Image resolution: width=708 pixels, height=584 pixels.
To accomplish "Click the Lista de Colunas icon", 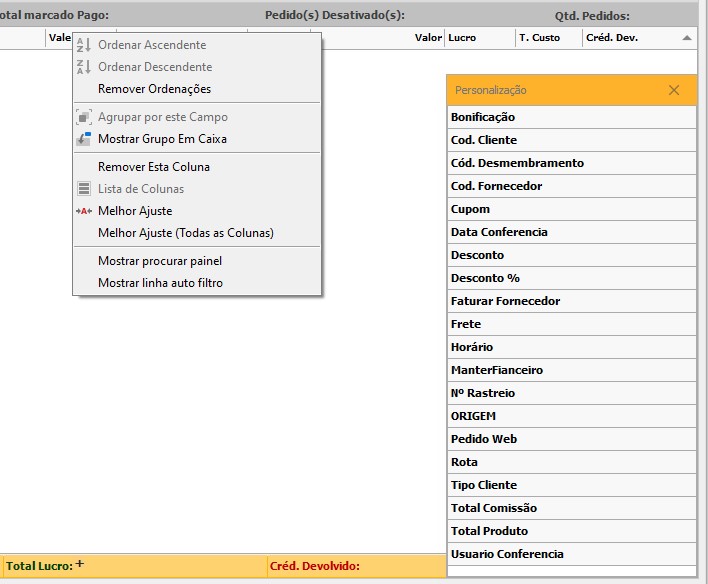I will click(84, 189).
